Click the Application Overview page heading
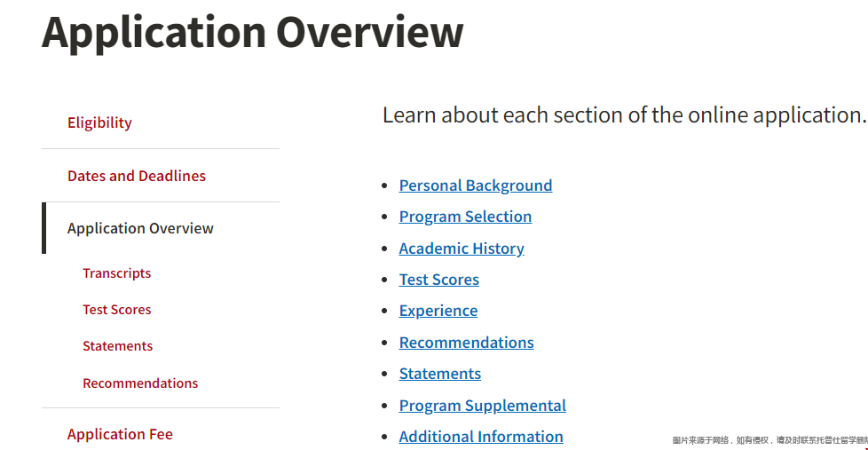This screenshot has width=868, height=450. point(252,31)
